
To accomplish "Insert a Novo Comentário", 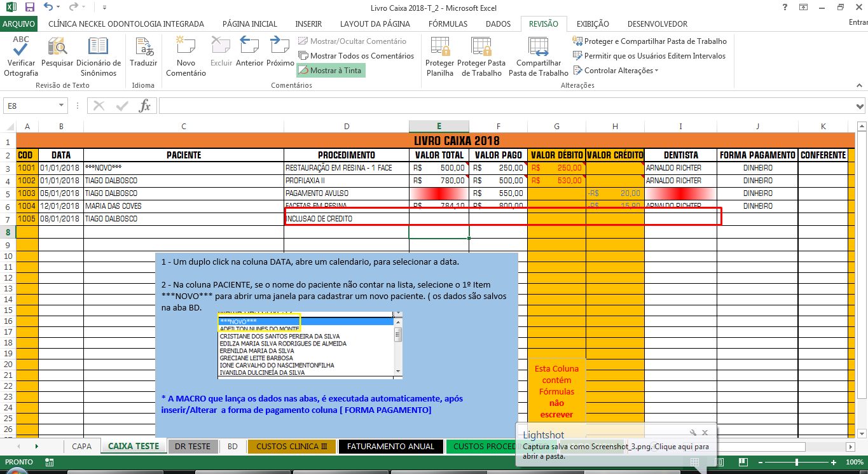I will 186,56.
